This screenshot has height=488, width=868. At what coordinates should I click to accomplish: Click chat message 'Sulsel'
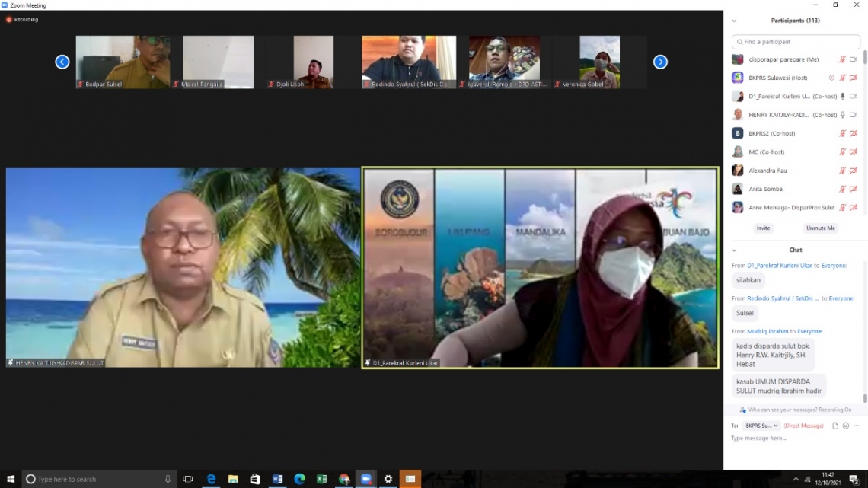pos(745,313)
